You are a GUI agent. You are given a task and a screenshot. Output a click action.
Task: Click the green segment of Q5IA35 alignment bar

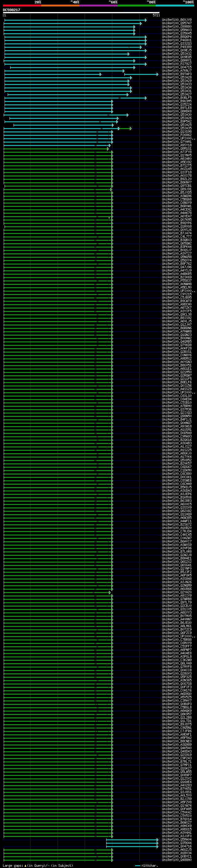pos(125,128)
